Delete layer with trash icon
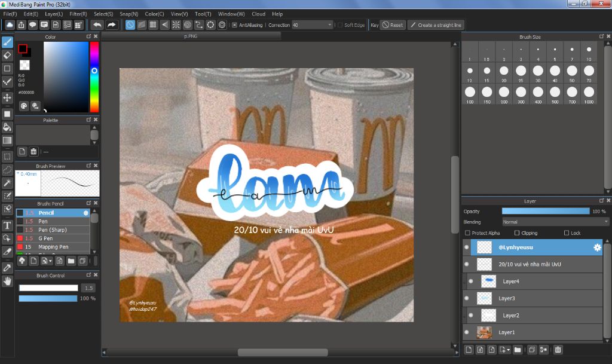Viewport: 612px width, 364px height. pos(558,350)
